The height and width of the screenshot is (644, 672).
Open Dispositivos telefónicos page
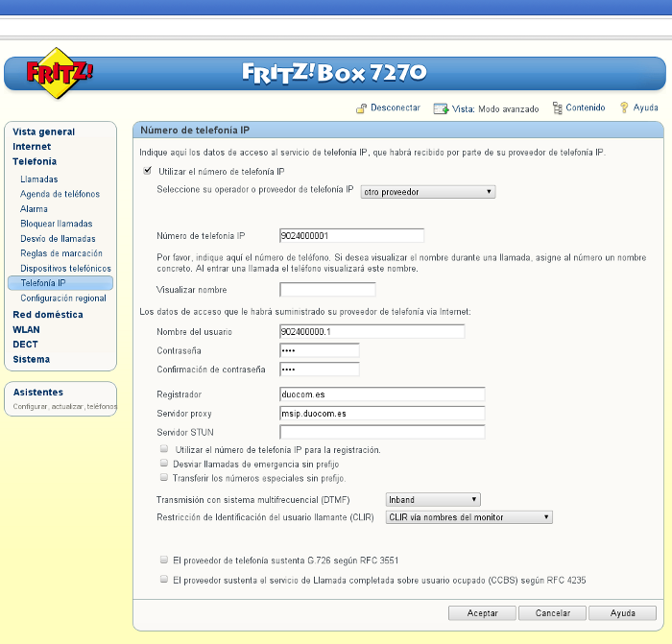[x=65, y=268]
